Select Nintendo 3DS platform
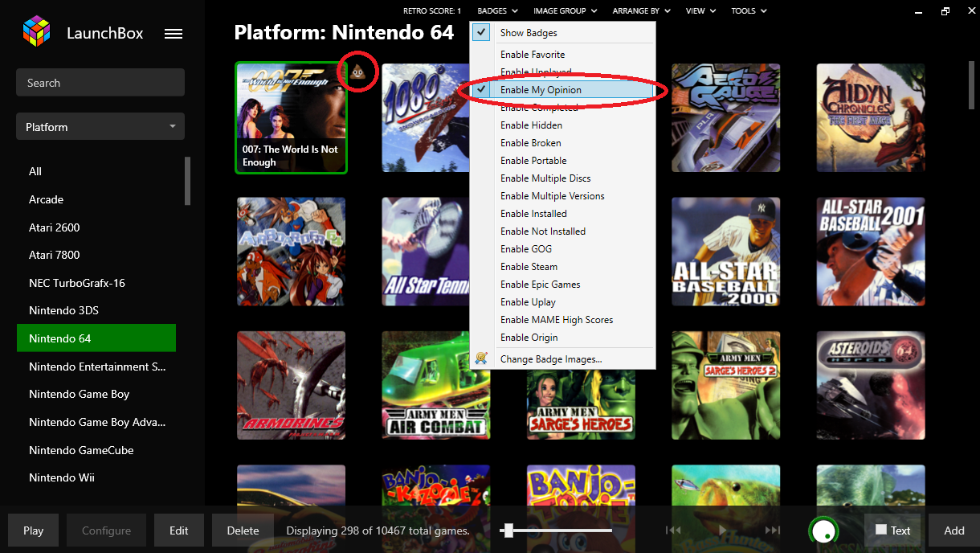This screenshot has width=980, height=553. 96,310
